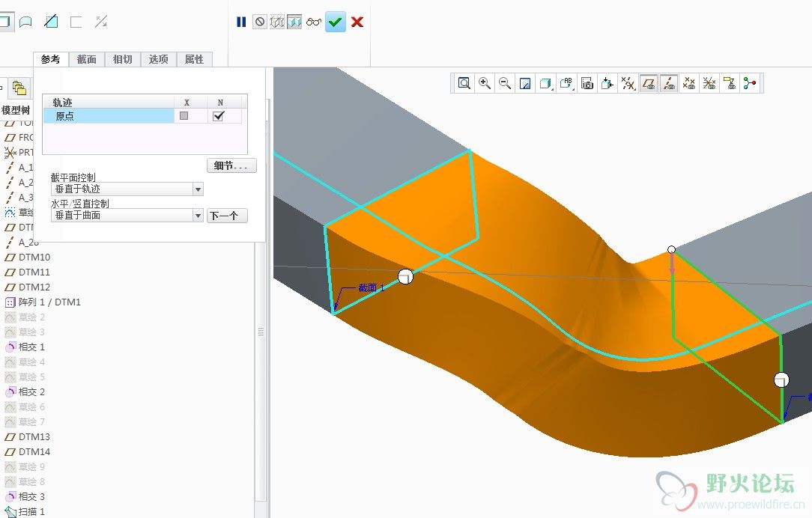The width and height of the screenshot is (812, 518).
Task: Switch to the 截面 tab
Action: [86, 59]
